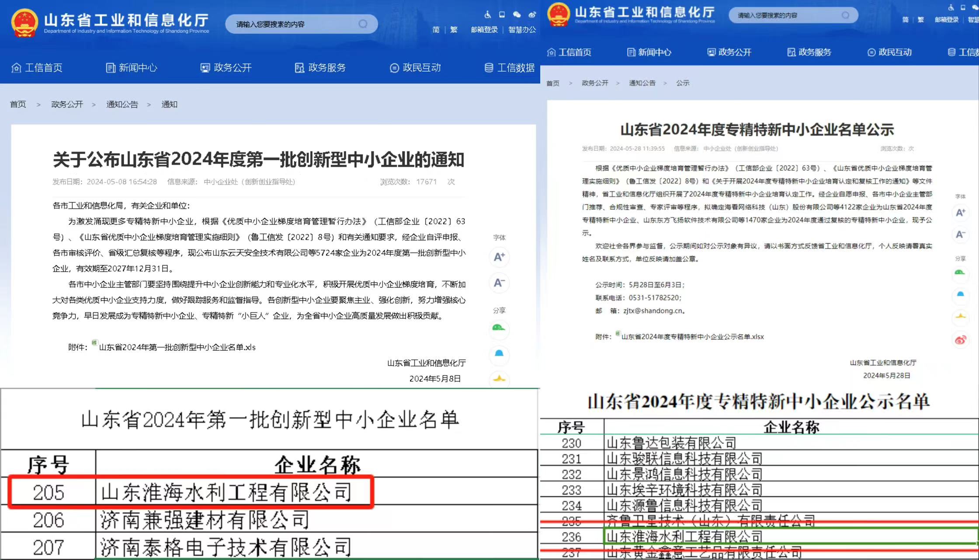Share right article via red Weibo icon
The height and width of the screenshot is (560, 979).
tap(960, 340)
